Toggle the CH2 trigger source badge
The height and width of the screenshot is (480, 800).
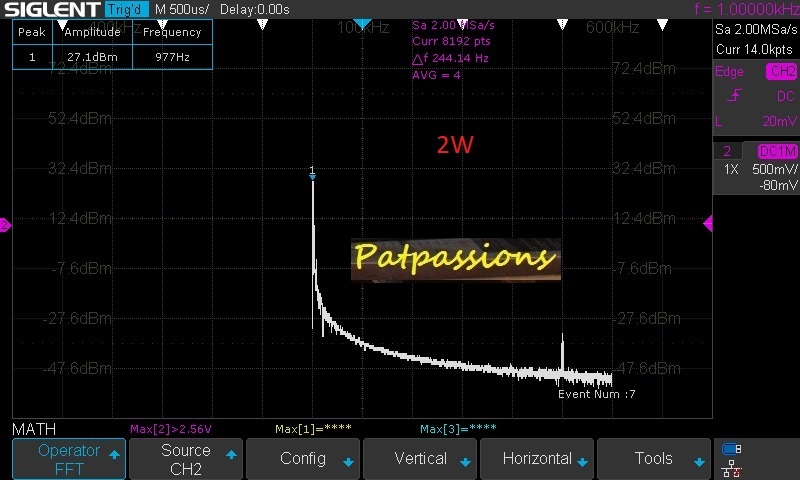(781, 71)
